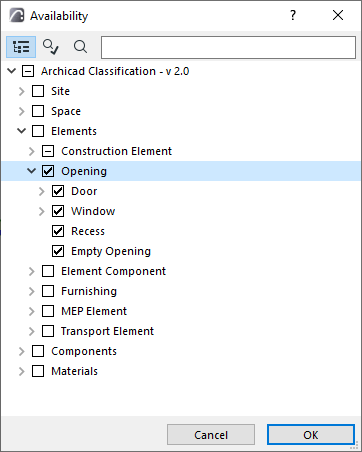
Task: Click the search magnifier icon
Action: 80,47
